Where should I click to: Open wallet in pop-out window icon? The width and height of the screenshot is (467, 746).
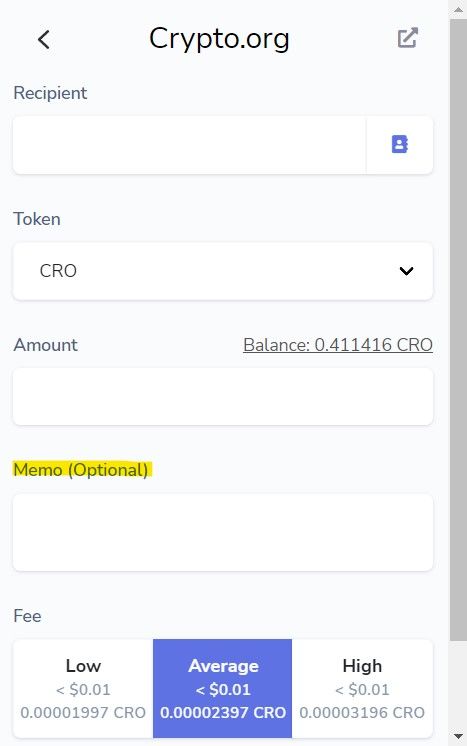[x=408, y=38]
